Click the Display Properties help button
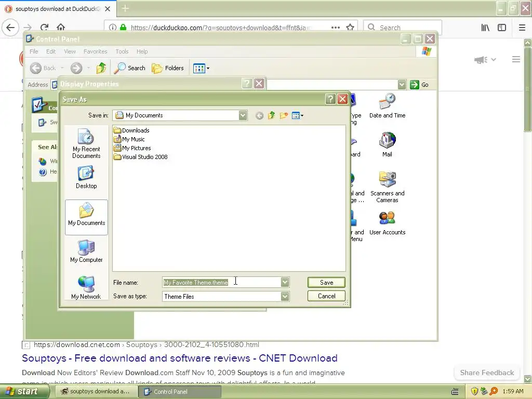532x399 pixels. point(247,84)
